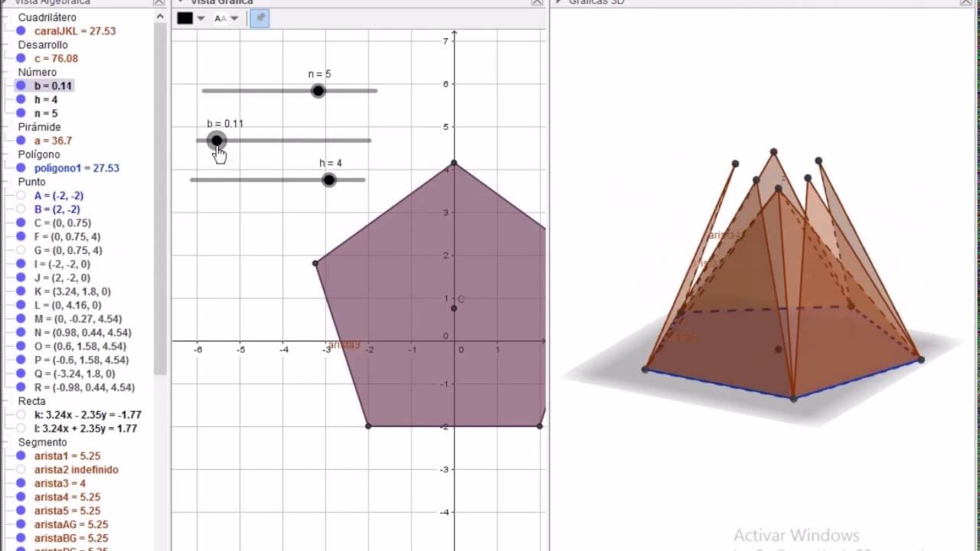Viewport: 980px width, 551px height.
Task: Click point C in the graphics view
Action: 454,308
